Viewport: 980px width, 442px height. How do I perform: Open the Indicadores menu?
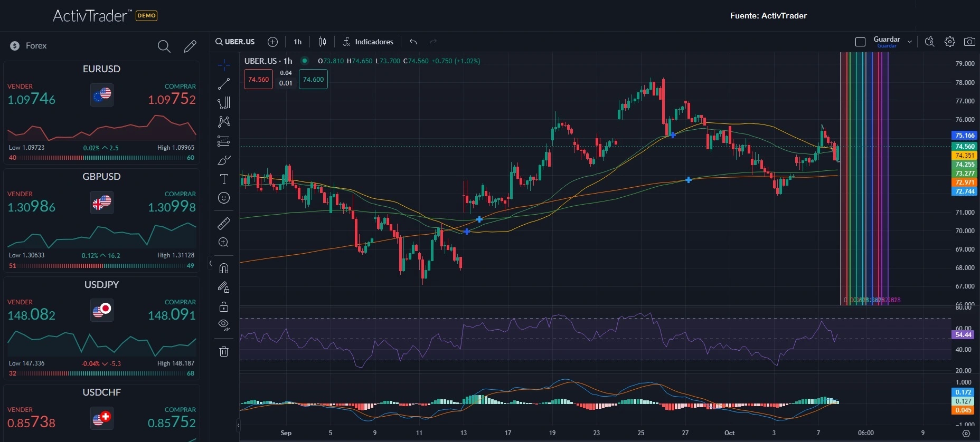pyautogui.click(x=368, y=42)
